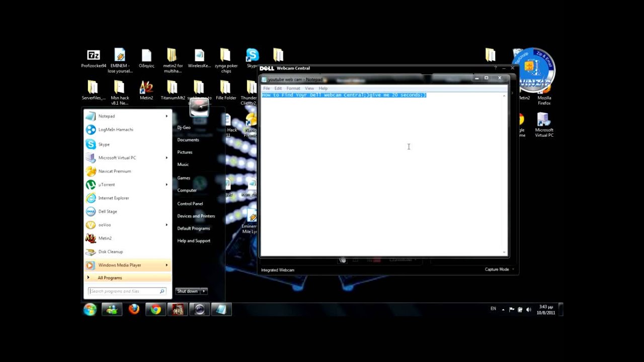Expand the Microsoft Virtual PC jump list arrow
644x362 pixels.
coord(167,158)
